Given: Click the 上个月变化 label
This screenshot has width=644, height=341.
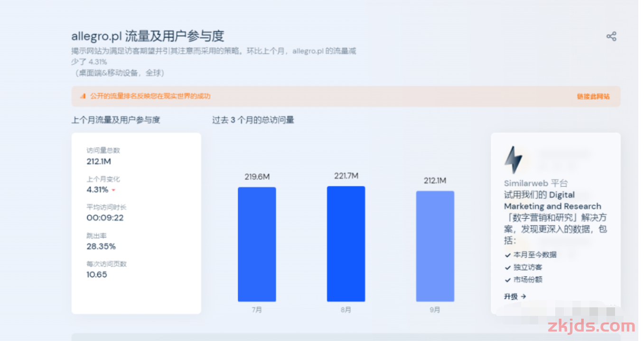Looking at the screenshot, I should pos(103,179).
